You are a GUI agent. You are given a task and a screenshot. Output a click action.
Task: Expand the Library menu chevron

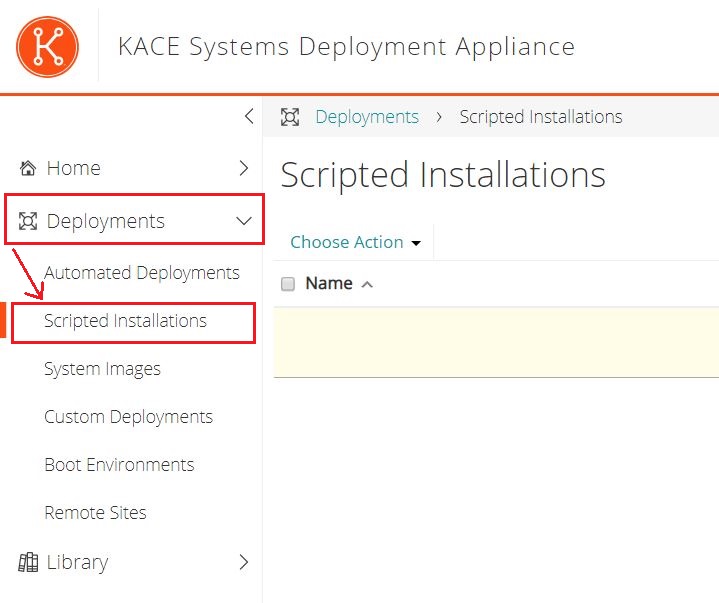[244, 562]
